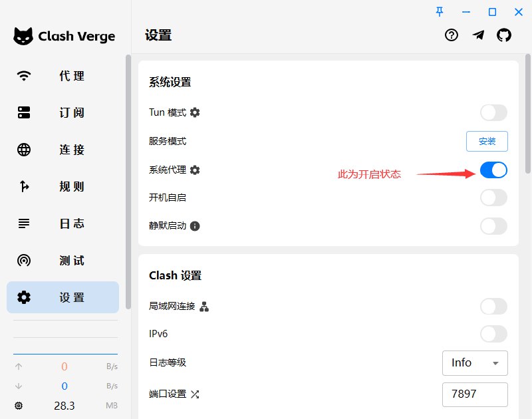532x419 pixels.
Task: Open the GitHub repository icon
Action: coord(504,35)
